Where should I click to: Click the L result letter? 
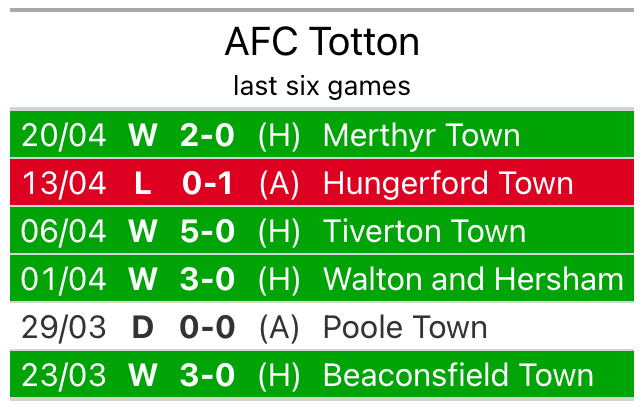point(143,183)
